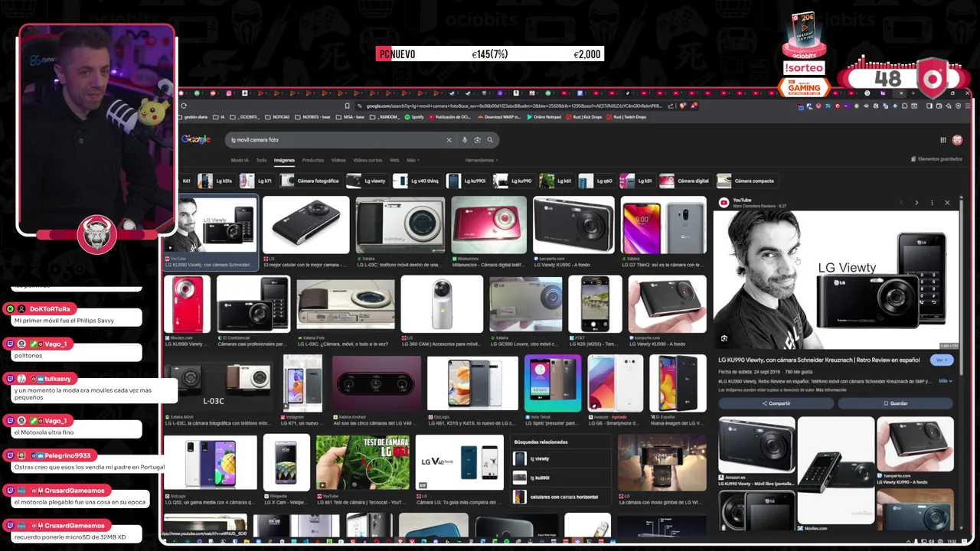Select the Cámara fotográfica filter chip
980x551 pixels.
309,181
